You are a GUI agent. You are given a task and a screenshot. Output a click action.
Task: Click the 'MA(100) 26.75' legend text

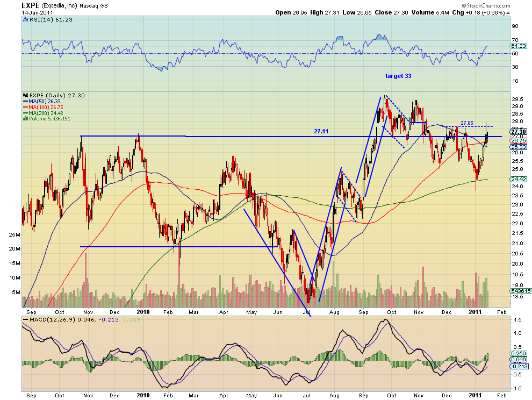[46, 108]
